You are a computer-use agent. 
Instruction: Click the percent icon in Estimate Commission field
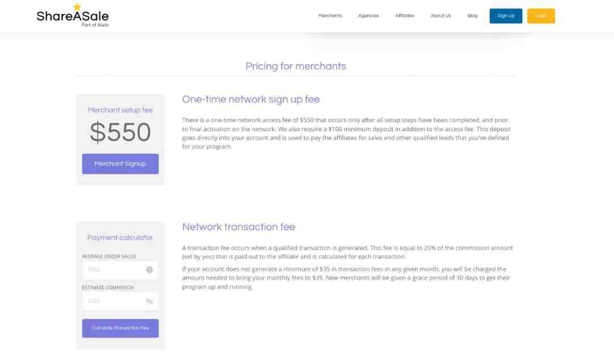[x=150, y=302]
